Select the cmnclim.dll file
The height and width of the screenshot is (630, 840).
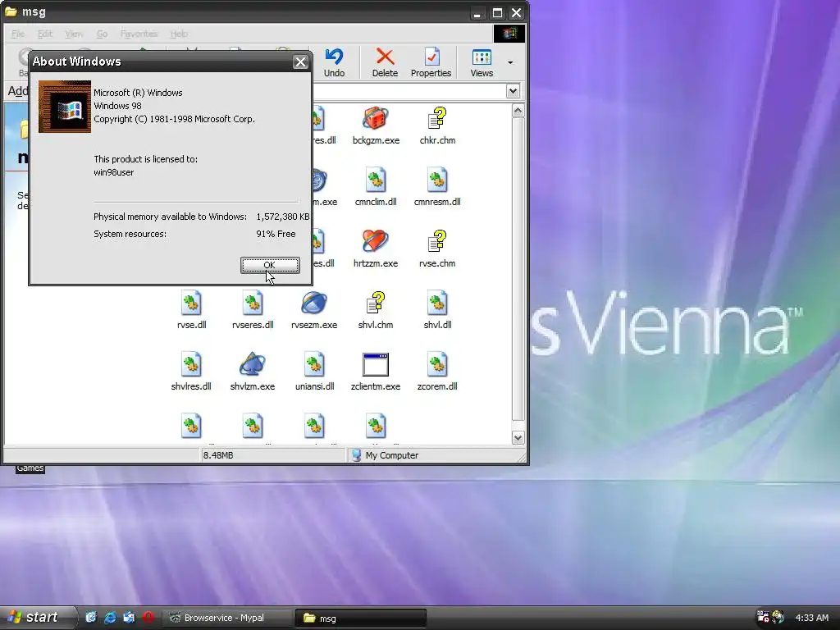376,187
